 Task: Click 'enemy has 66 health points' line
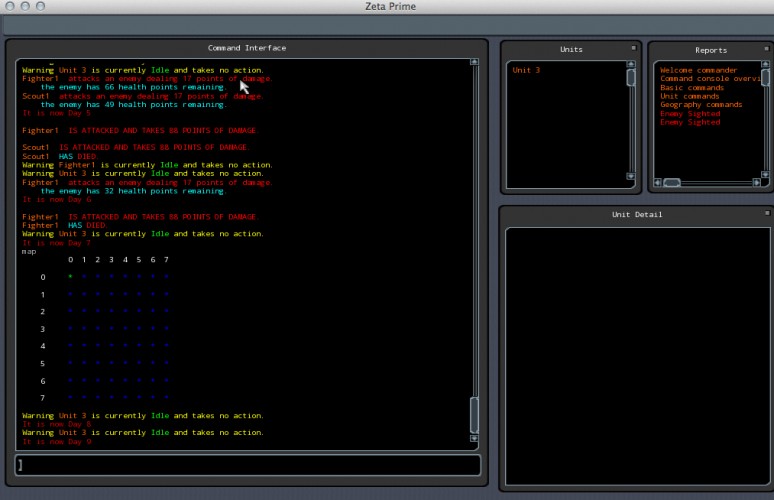[x=133, y=87]
